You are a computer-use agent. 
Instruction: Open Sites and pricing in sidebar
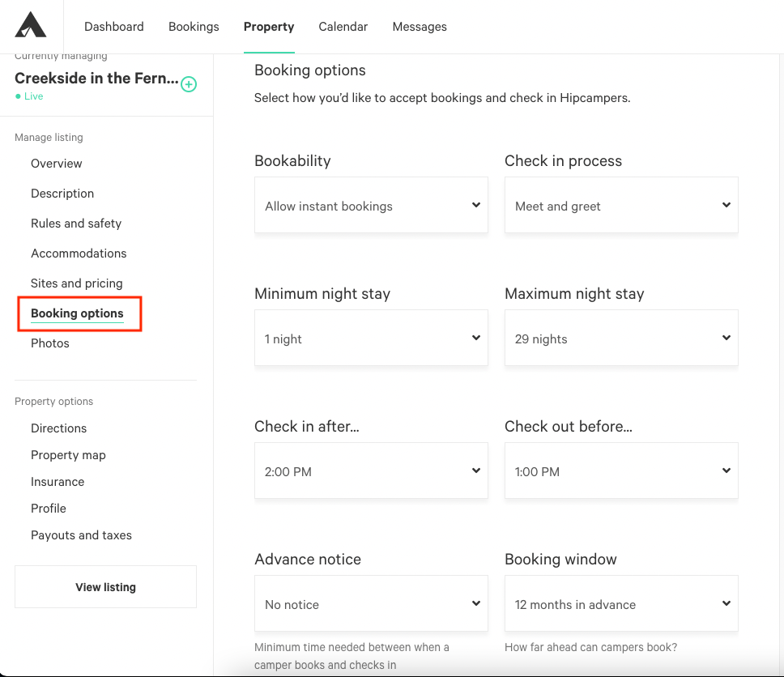(x=76, y=283)
